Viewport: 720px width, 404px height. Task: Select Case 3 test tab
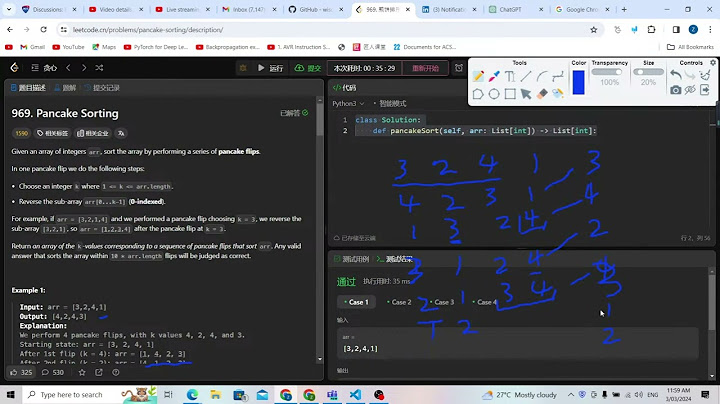point(442,302)
